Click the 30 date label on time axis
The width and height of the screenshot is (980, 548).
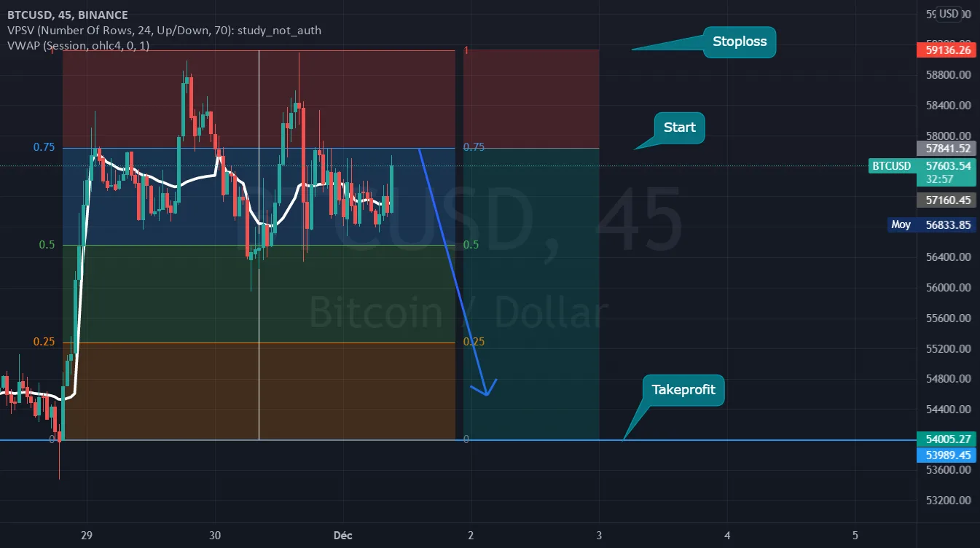(215, 536)
